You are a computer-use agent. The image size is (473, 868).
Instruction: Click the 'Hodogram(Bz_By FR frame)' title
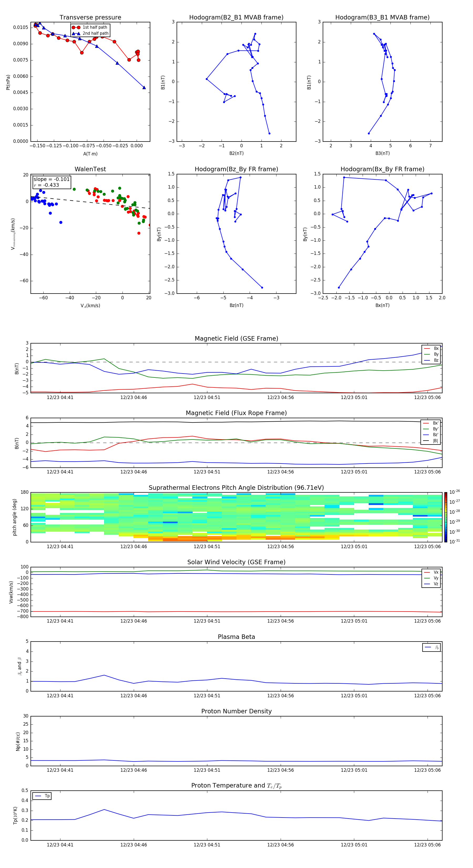[236, 169]
